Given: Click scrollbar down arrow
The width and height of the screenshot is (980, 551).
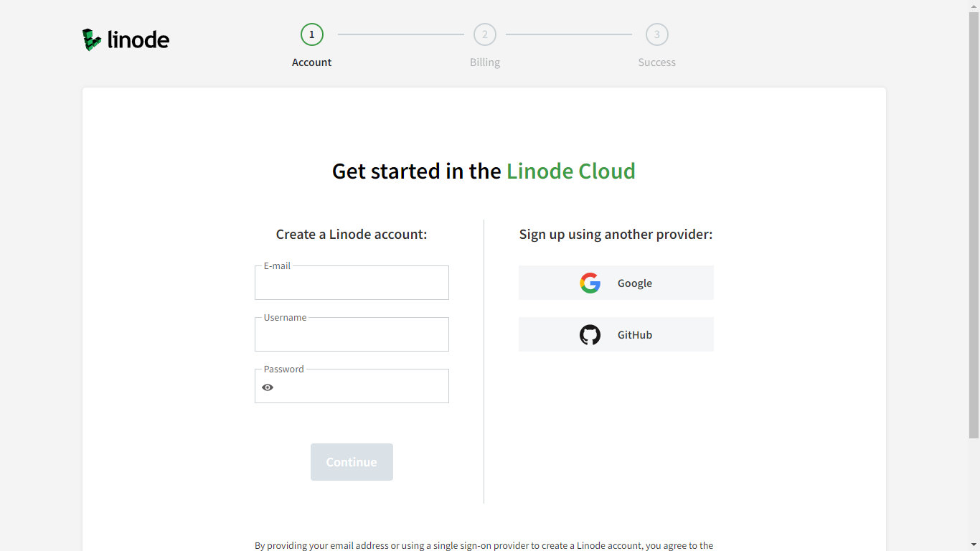Looking at the screenshot, I should (974, 545).
